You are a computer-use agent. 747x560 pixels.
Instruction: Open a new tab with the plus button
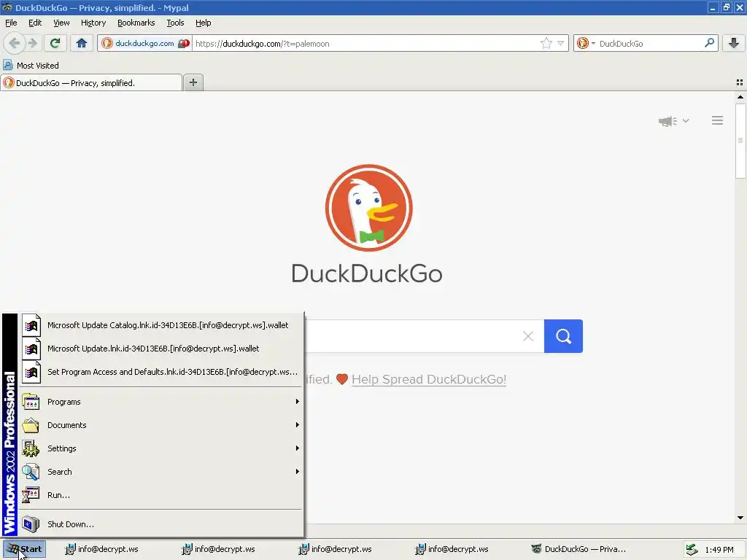coord(193,82)
